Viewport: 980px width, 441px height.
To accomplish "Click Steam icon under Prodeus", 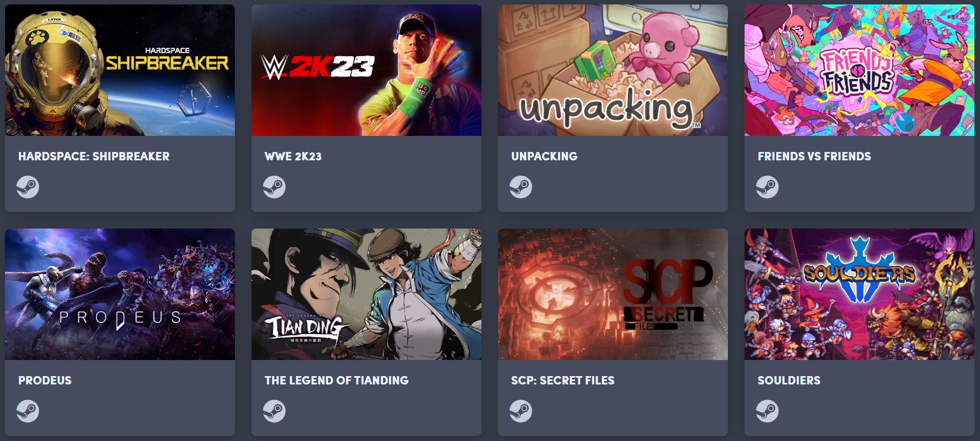I will tap(28, 411).
